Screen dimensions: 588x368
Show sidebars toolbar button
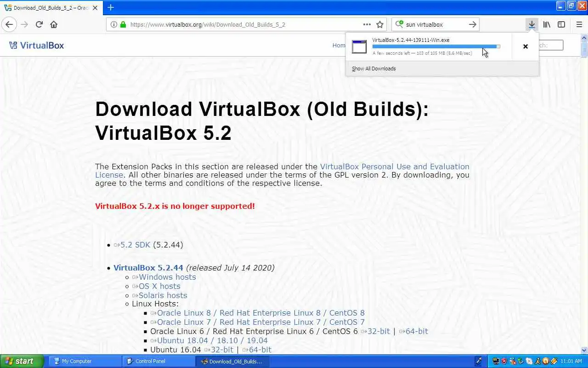pyautogui.click(x=561, y=24)
